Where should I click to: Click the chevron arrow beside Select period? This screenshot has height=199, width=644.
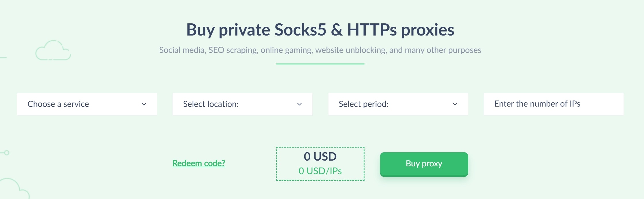click(455, 104)
